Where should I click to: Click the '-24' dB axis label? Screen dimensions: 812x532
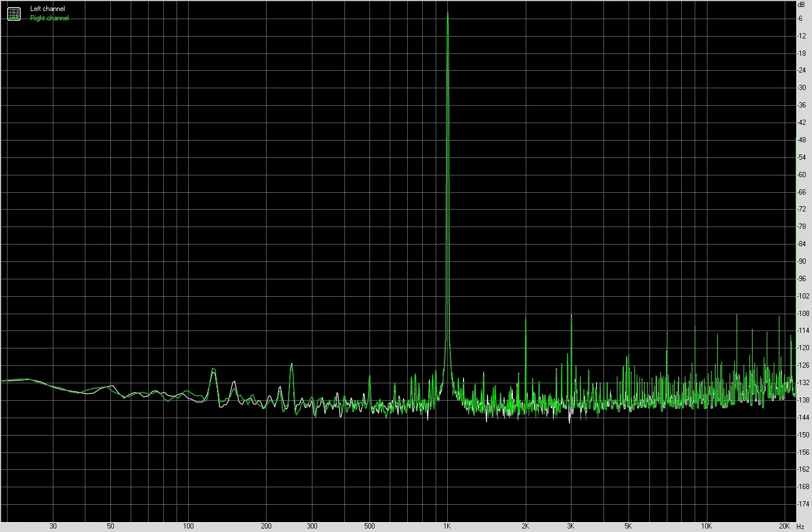802,71
